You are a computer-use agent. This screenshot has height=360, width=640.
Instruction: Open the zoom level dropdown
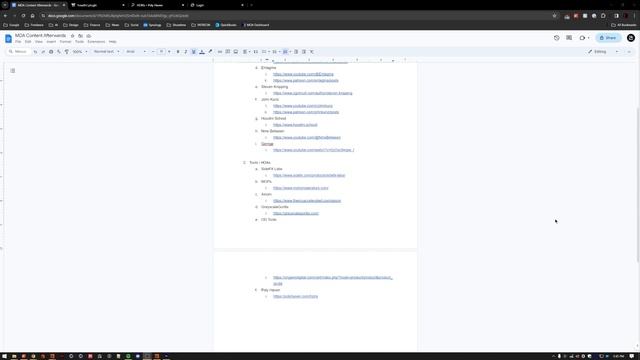[x=80, y=52]
